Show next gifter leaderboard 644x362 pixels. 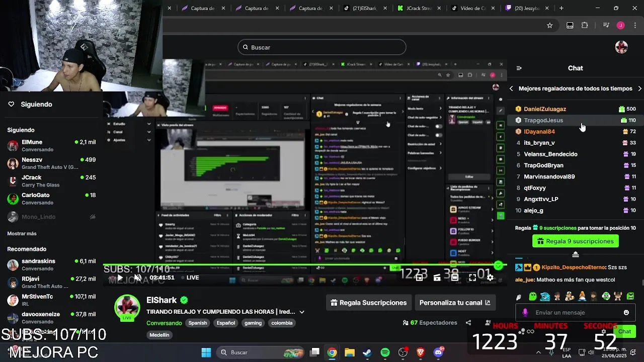tap(639, 88)
